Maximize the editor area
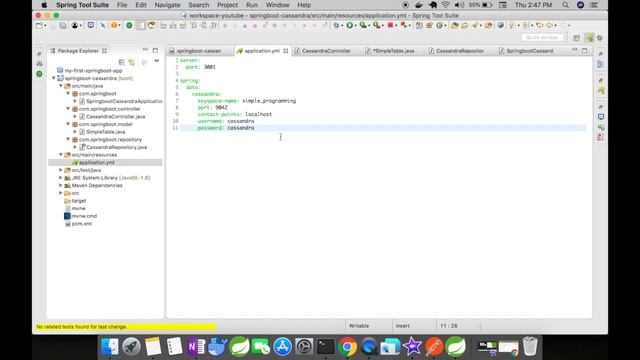This screenshot has width=640, height=360. point(584,50)
